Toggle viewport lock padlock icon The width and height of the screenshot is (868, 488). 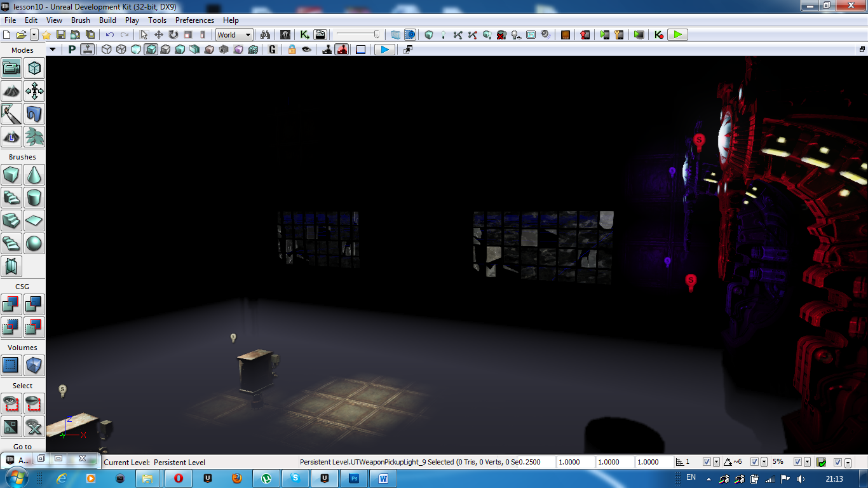coord(292,50)
